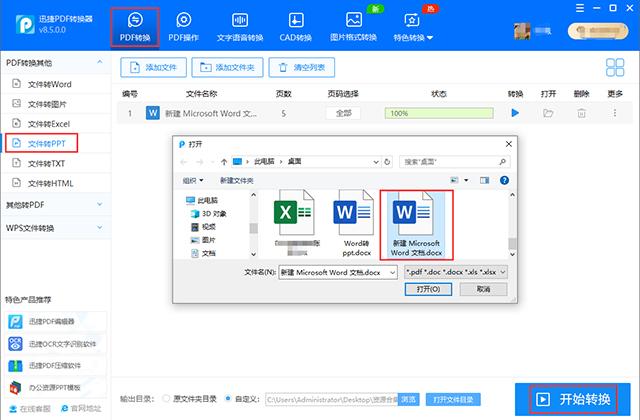
Task: Open the hamburger menu in title bar
Action: tap(580, 8)
